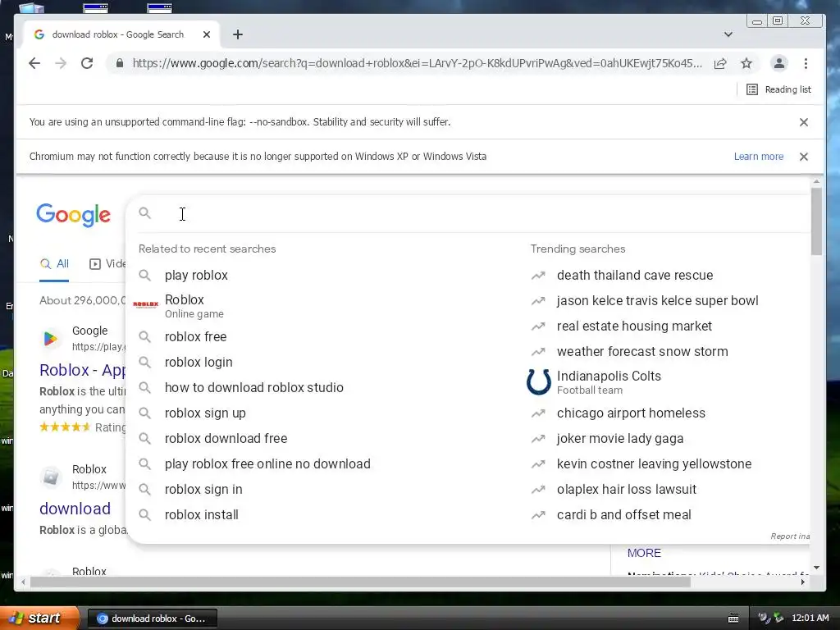
Task: Click the trending arrow icon beside death thailand
Action: tap(538, 276)
